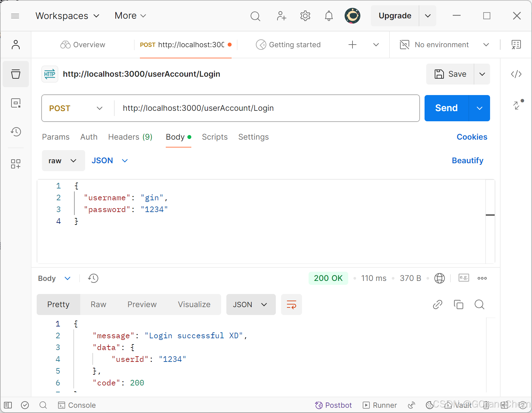Open the request Settings tab

pyautogui.click(x=254, y=137)
